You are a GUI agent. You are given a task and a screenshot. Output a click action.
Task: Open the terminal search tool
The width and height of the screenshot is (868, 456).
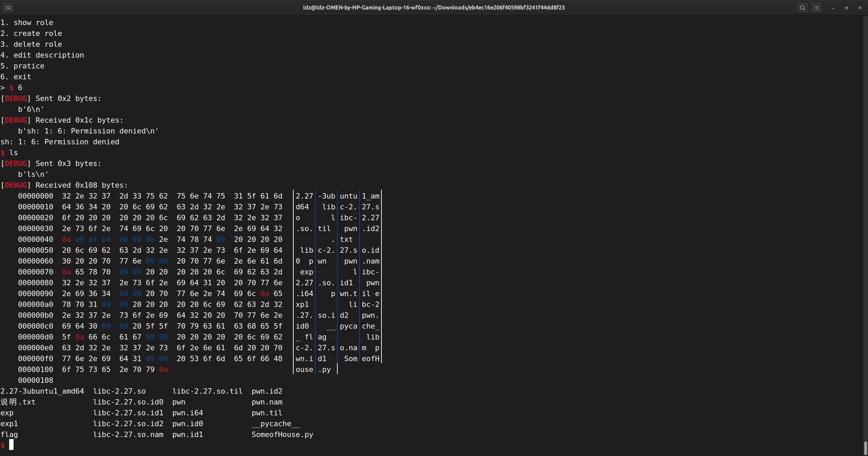802,7
